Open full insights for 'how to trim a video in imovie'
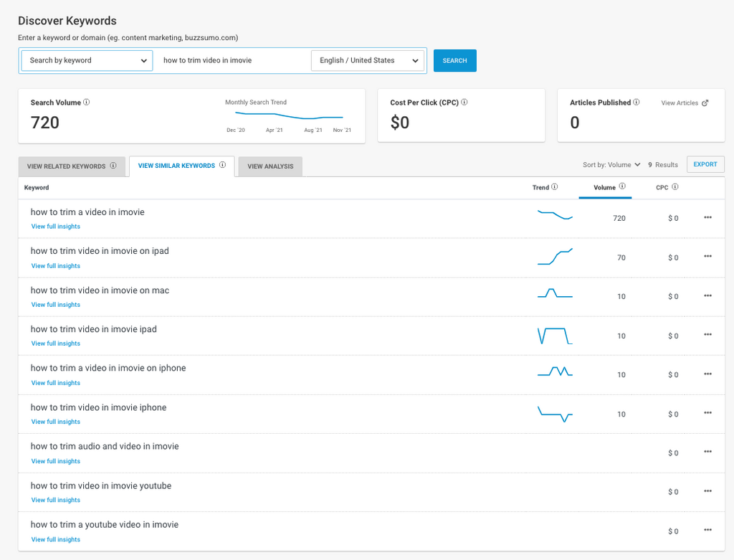This screenshot has width=734, height=560. [x=56, y=227]
